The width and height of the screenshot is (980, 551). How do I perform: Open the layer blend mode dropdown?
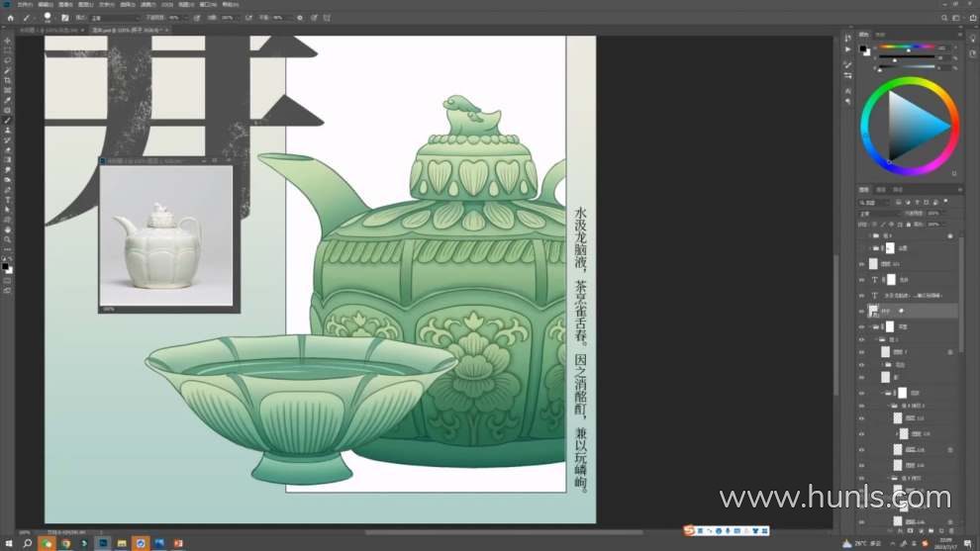tap(879, 214)
